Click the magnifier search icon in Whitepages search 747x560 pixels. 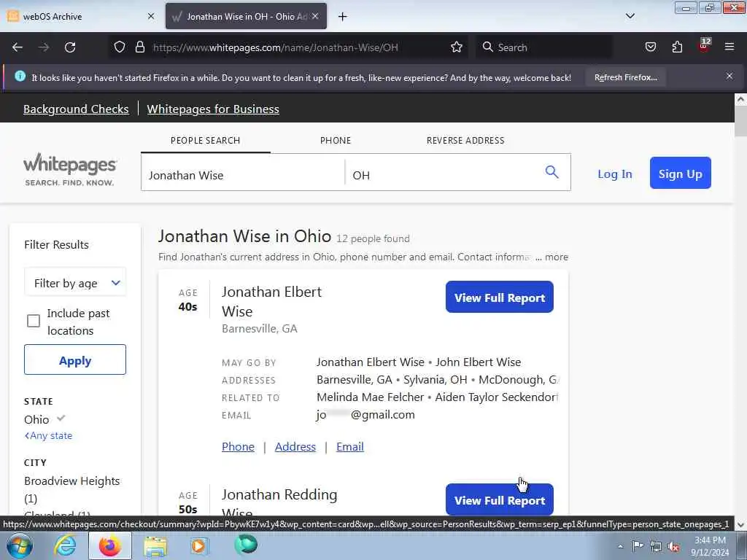551,172
